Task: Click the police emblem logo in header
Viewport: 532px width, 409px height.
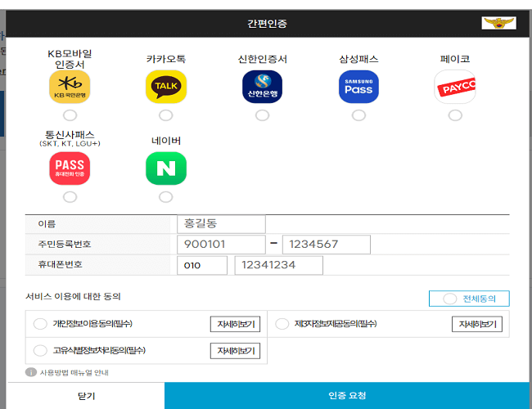Action: (498, 23)
